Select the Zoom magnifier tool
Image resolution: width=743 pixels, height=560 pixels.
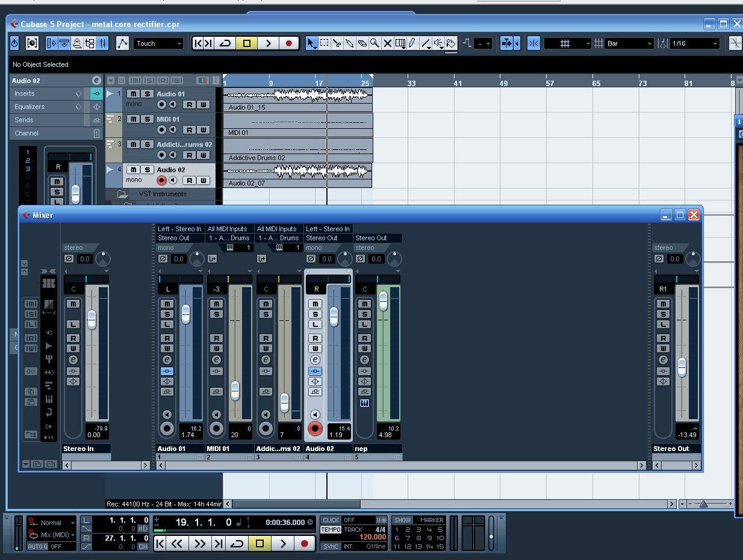click(375, 43)
